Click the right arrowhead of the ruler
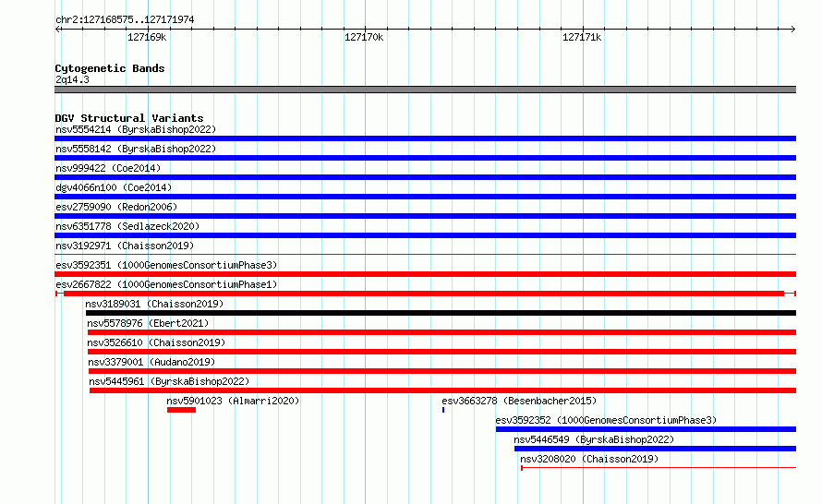822x504 pixels. click(x=793, y=29)
